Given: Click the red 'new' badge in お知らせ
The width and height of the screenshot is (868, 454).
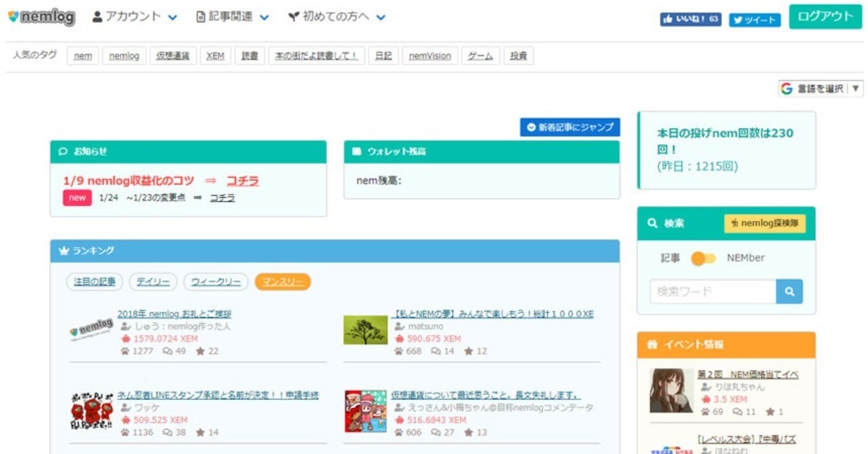Looking at the screenshot, I should (77, 198).
